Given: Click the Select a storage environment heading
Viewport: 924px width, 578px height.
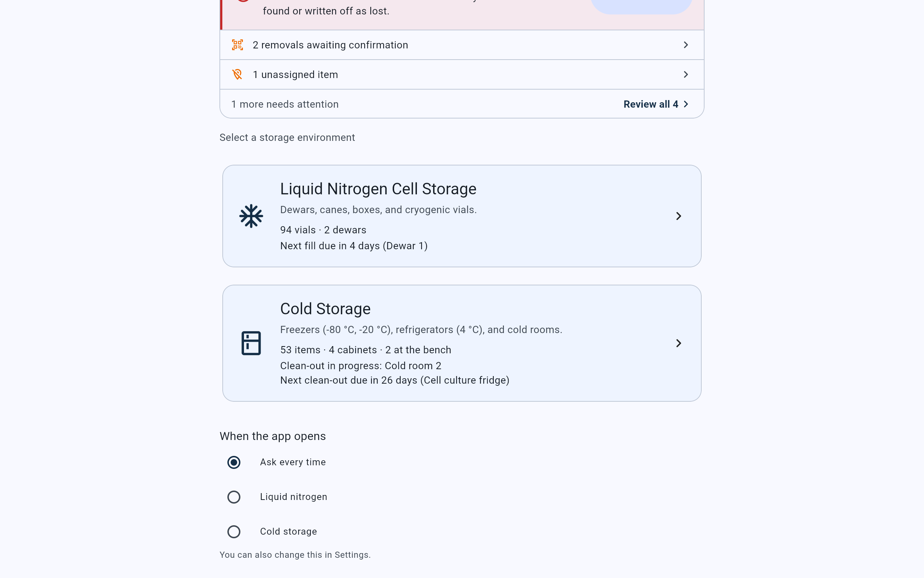Looking at the screenshot, I should 287,138.
